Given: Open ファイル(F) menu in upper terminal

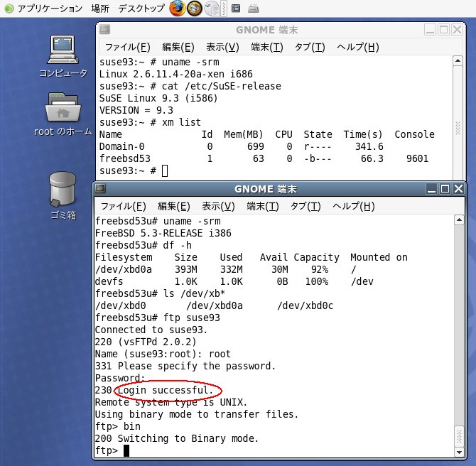Looking at the screenshot, I should (127, 47).
